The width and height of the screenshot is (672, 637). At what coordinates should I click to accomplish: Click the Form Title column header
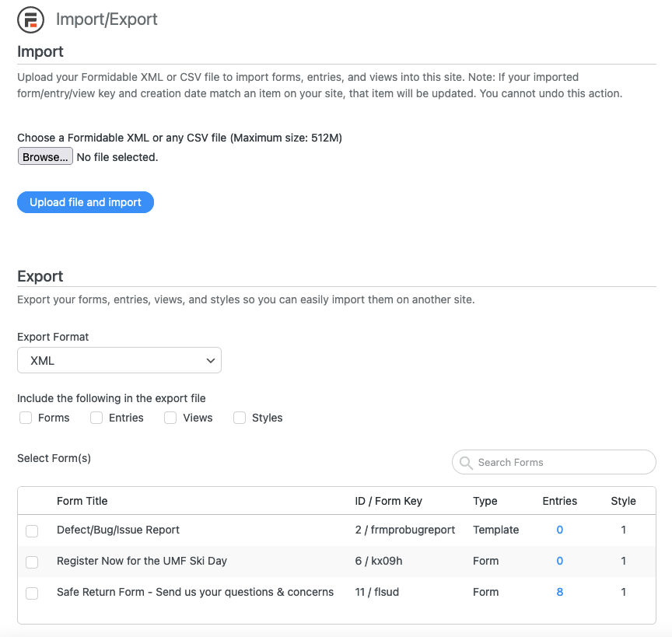82,501
